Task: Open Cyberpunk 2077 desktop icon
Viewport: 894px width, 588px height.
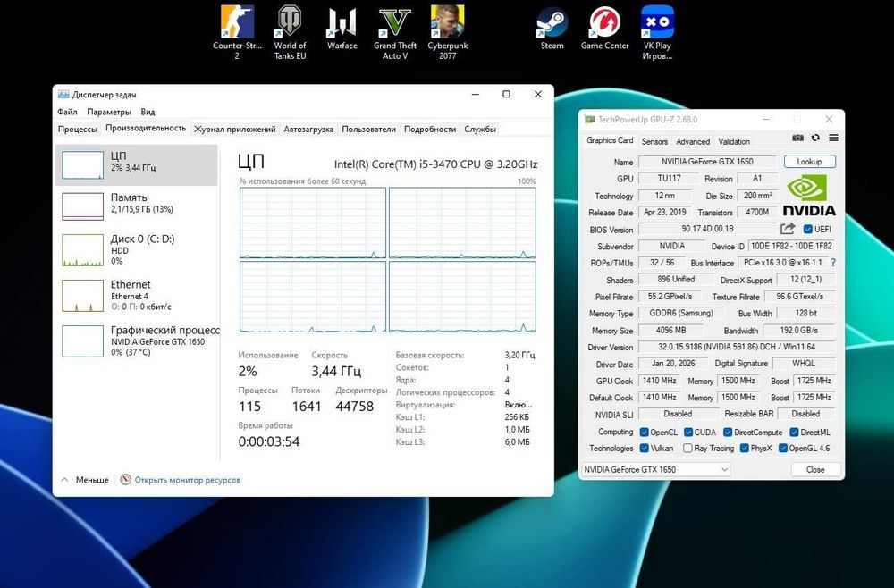Action: click(448, 32)
